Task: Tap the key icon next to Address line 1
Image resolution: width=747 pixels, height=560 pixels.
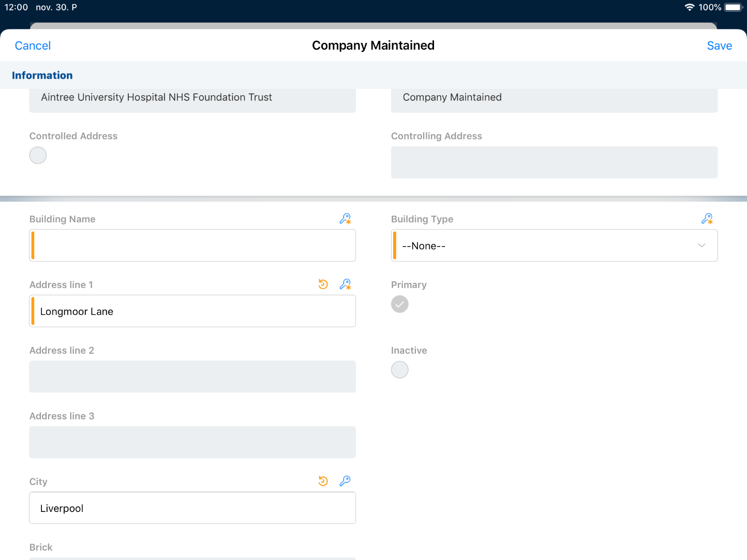Action: pyautogui.click(x=345, y=284)
